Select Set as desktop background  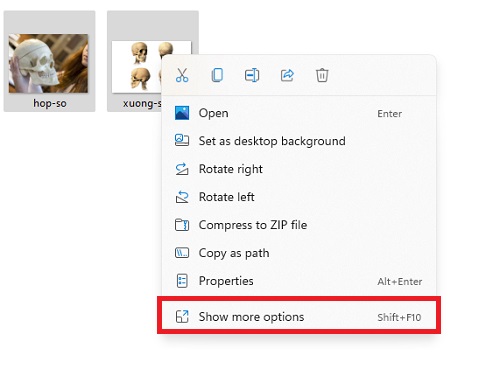click(x=299, y=141)
